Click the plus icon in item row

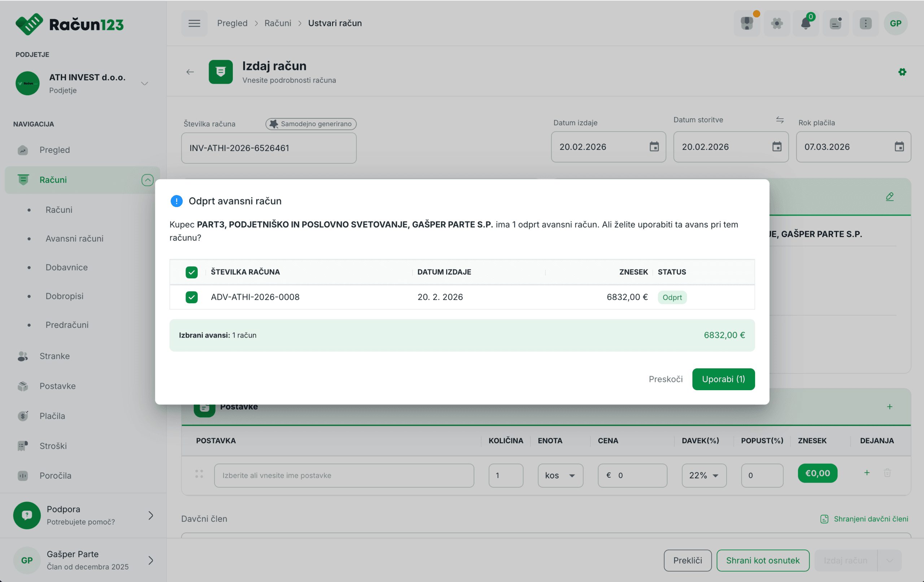[x=867, y=473]
